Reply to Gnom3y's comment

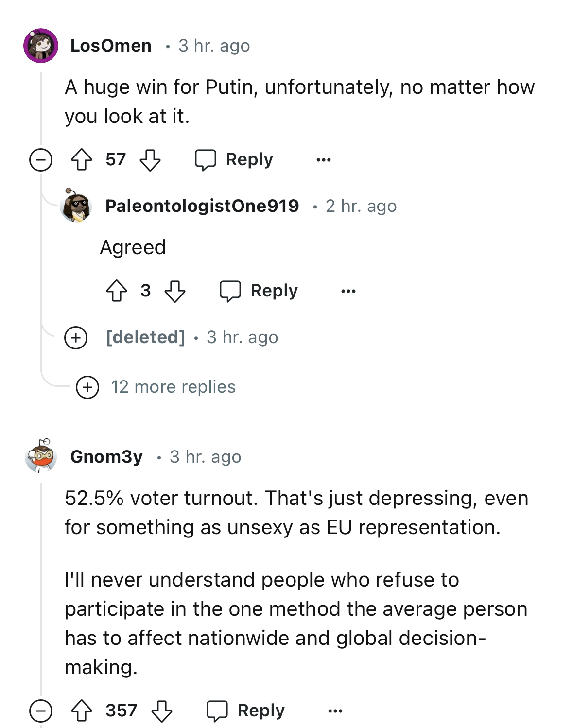tap(246, 711)
